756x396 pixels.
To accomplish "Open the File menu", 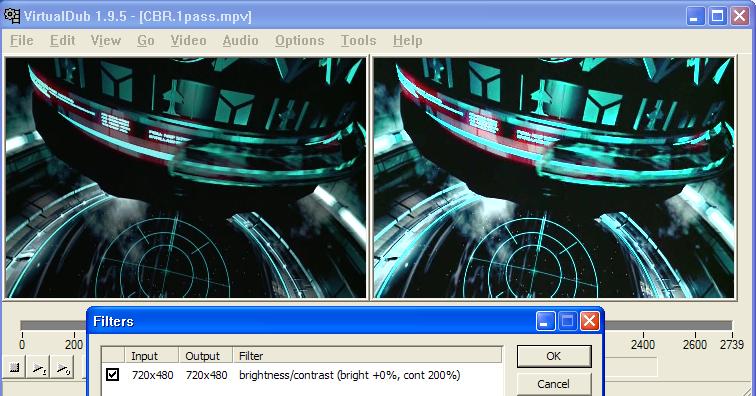I will (22, 41).
